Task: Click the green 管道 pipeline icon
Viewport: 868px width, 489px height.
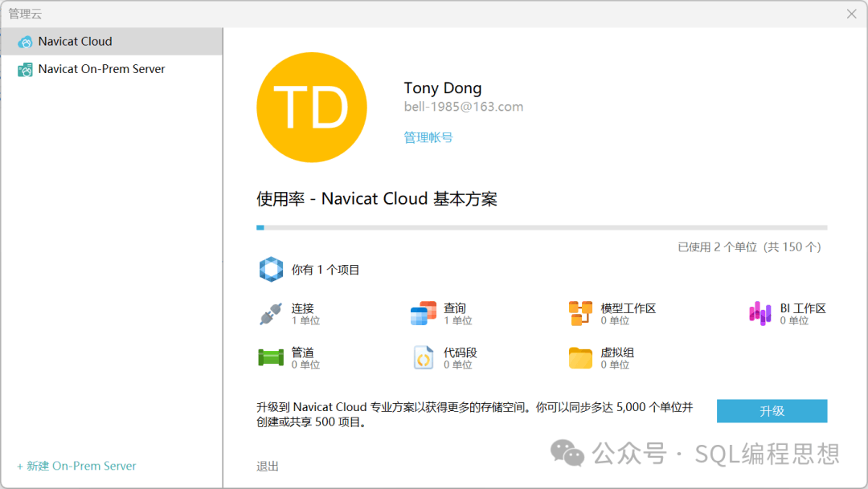Action: (271, 357)
